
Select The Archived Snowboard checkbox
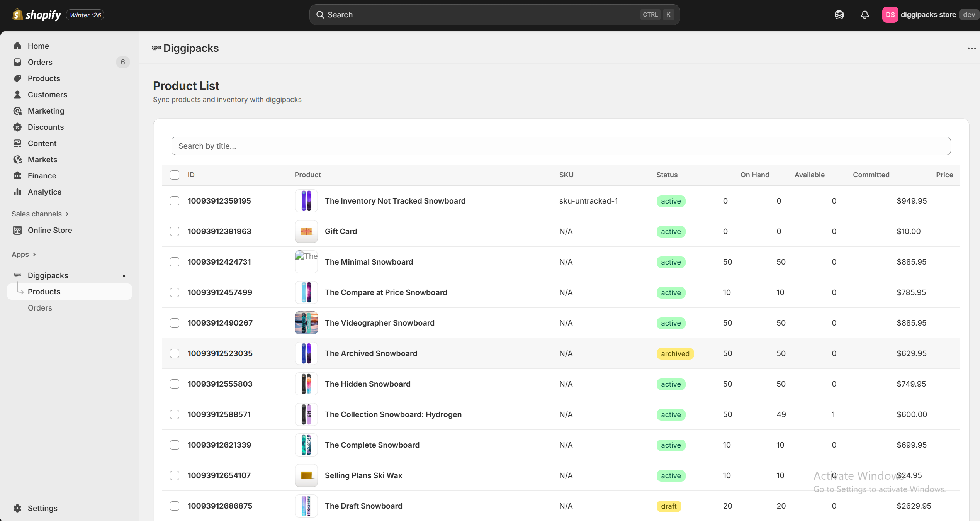coord(175,353)
